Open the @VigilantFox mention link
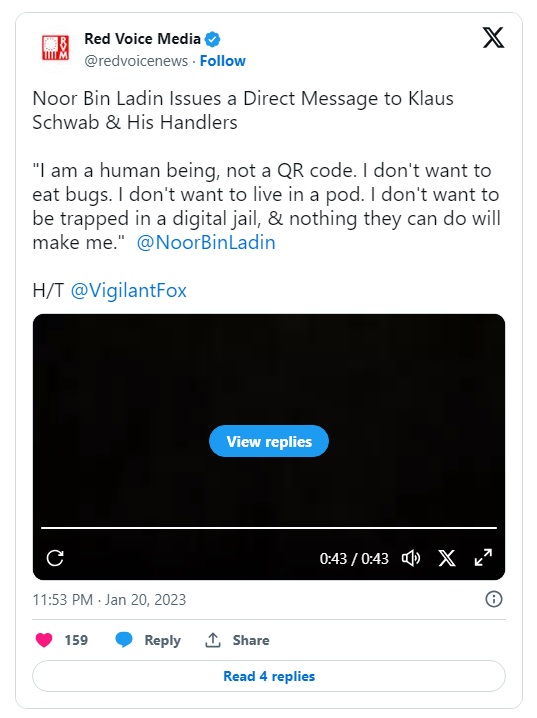The width and height of the screenshot is (537, 718). pyautogui.click(x=129, y=290)
